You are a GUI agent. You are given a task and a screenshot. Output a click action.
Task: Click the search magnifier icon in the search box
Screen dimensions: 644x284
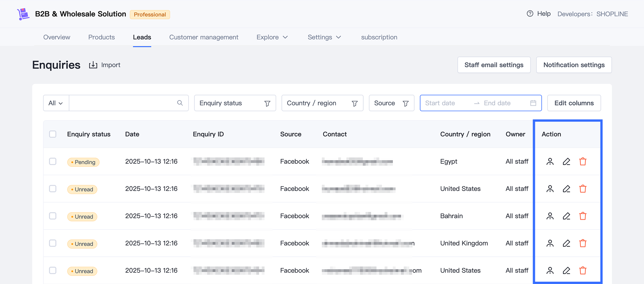pos(180,103)
